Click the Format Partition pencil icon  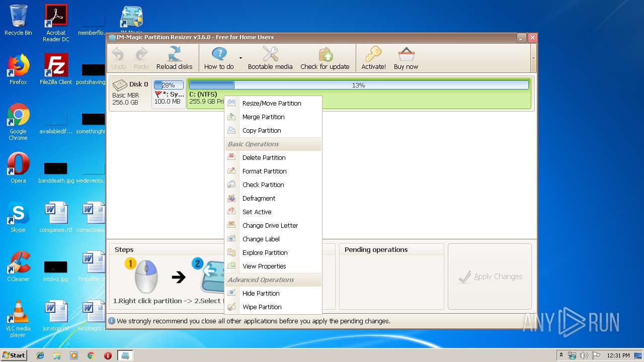point(231,171)
